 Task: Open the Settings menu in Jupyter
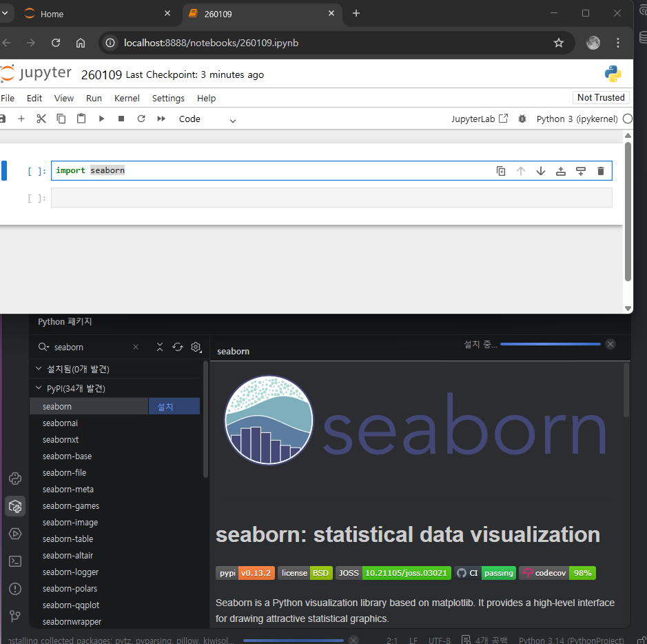click(168, 98)
